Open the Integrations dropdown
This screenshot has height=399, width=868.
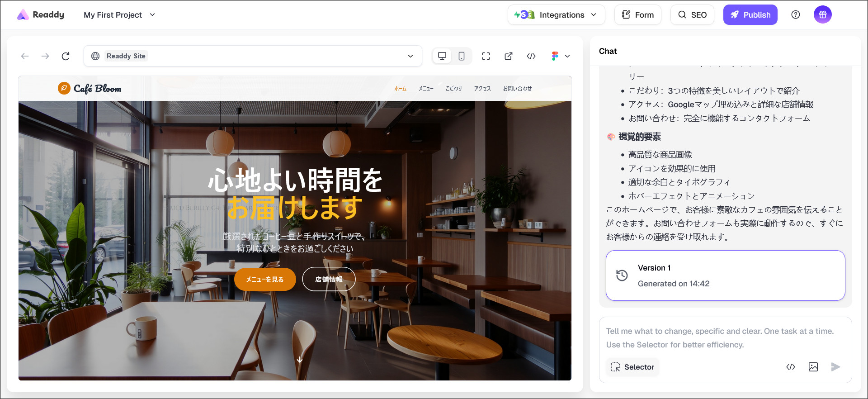point(556,15)
